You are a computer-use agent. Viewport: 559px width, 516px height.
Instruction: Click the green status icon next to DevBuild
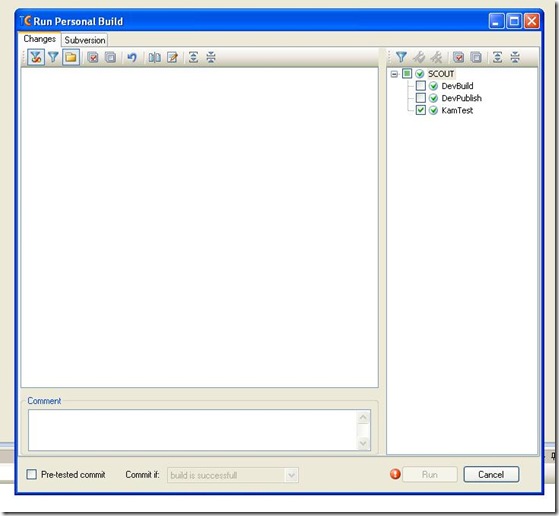pos(434,86)
